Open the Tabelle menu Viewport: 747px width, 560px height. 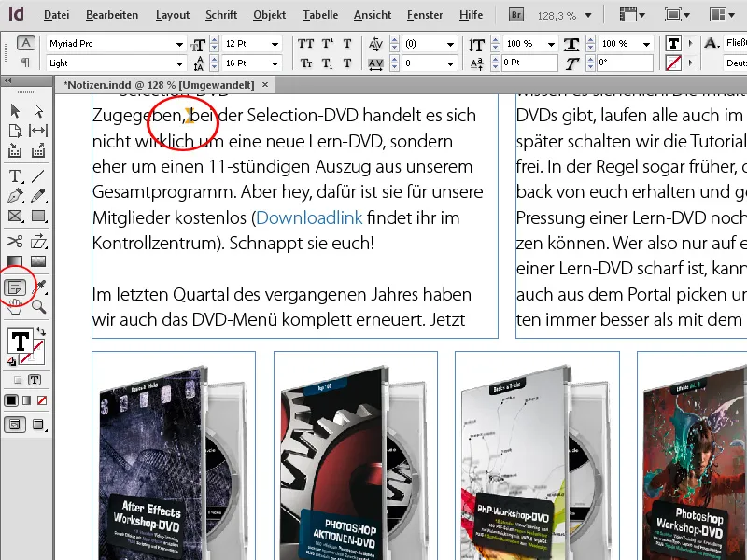click(320, 15)
